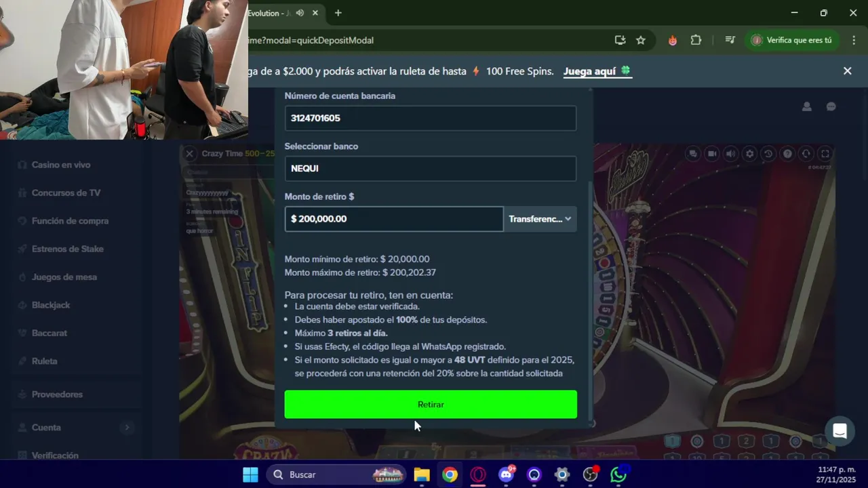Click the Verifica que eres tú profile chip

pos(791,40)
